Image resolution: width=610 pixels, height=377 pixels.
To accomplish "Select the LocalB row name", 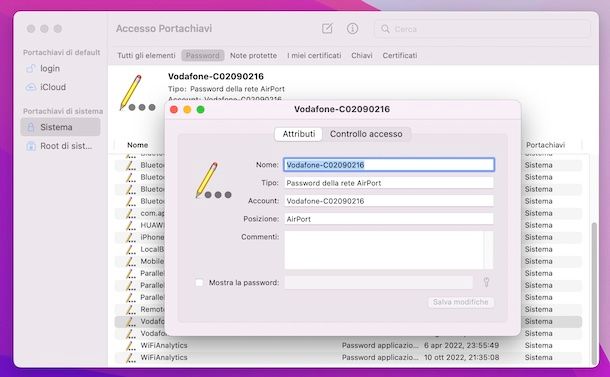I will 152,249.
